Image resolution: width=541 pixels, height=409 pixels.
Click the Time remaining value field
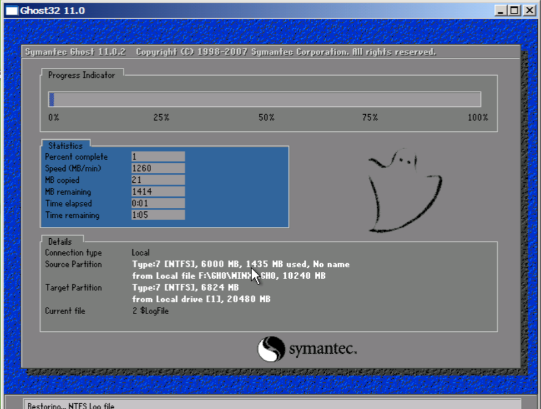158,215
